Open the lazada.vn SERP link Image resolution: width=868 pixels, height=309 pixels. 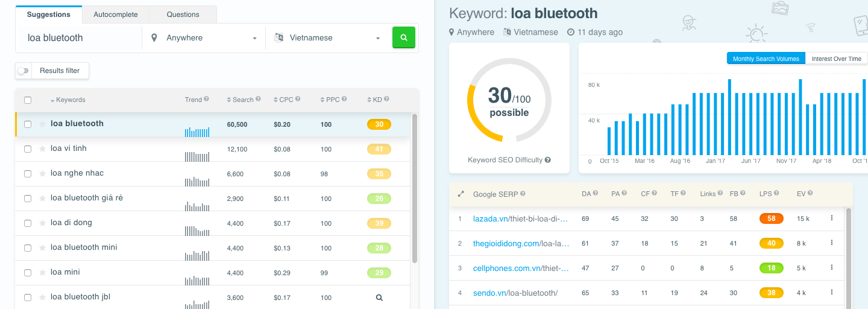tap(521, 218)
